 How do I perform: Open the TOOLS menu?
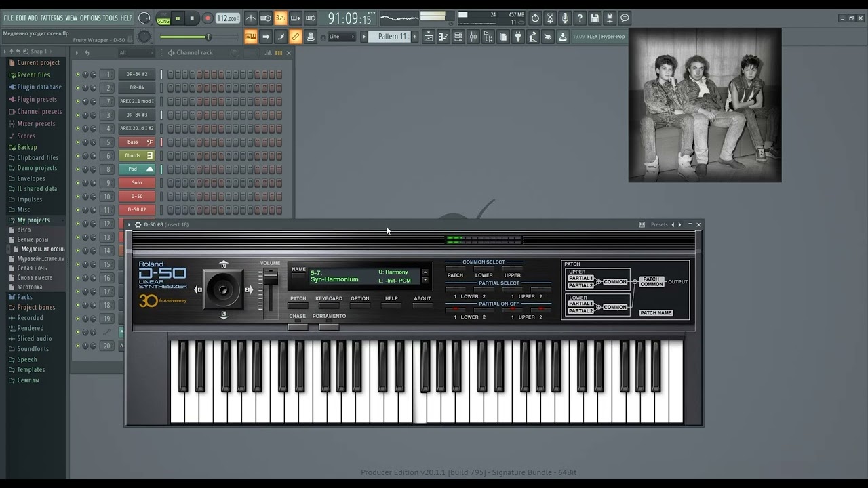tap(110, 18)
